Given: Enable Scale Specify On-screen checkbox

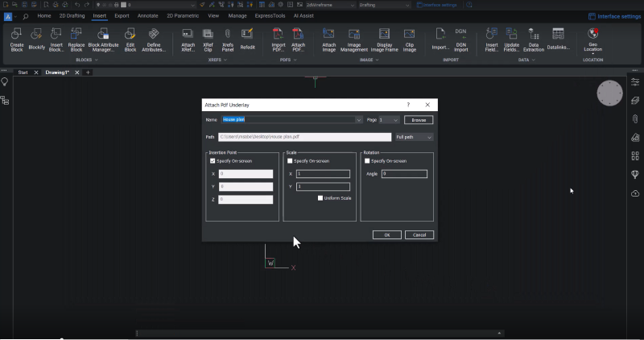Looking at the screenshot, I should [290, 161].
